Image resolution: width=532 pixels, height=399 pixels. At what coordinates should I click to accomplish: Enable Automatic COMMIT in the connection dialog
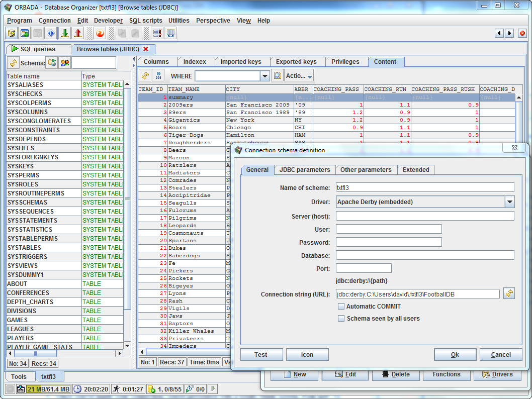pos(341,306)
